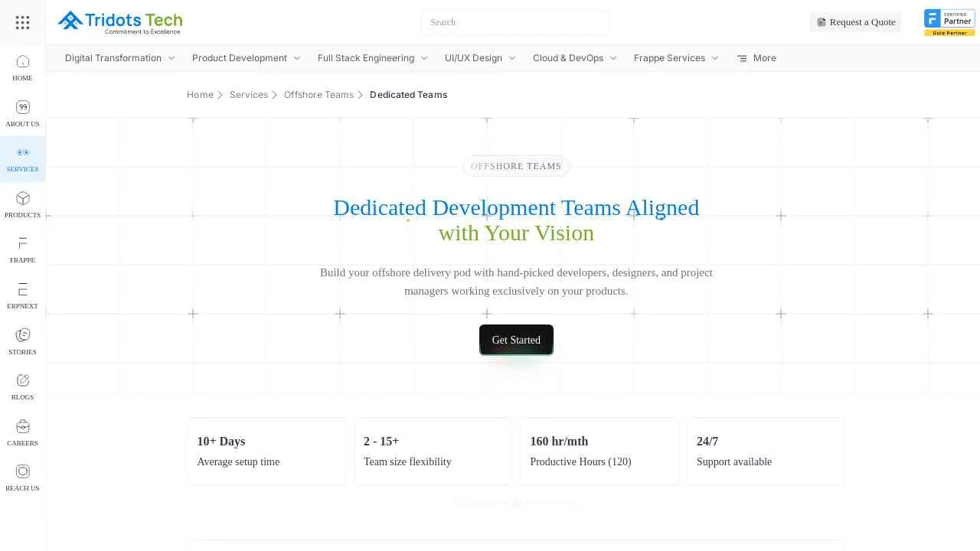980x551 pixels.
Task: Click the Dedicated Development Teams heading
Action: [x=516, y=220]
